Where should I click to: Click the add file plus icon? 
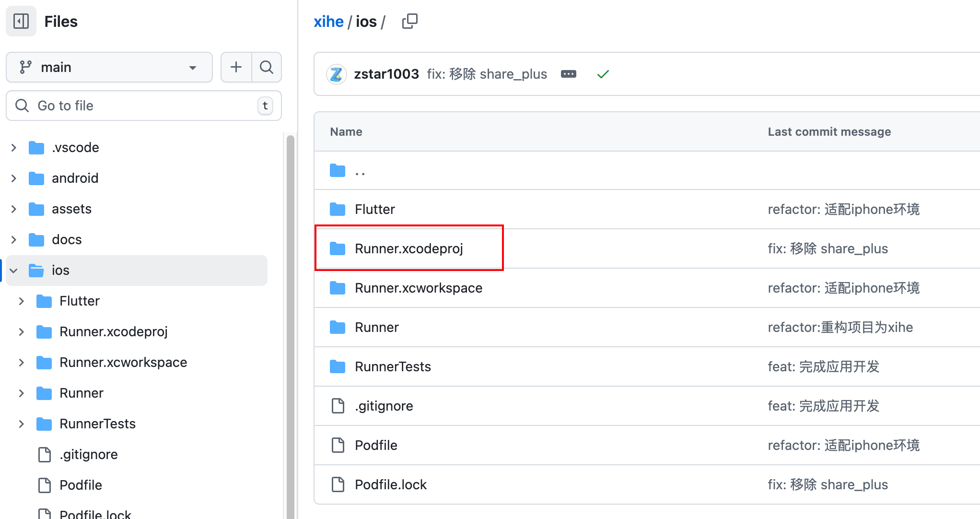tap(236, 67)
